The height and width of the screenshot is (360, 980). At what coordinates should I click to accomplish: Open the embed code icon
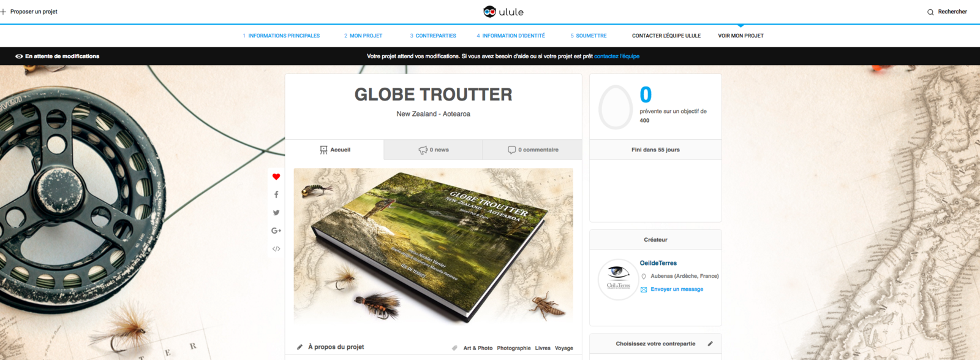tap(276, 249)
